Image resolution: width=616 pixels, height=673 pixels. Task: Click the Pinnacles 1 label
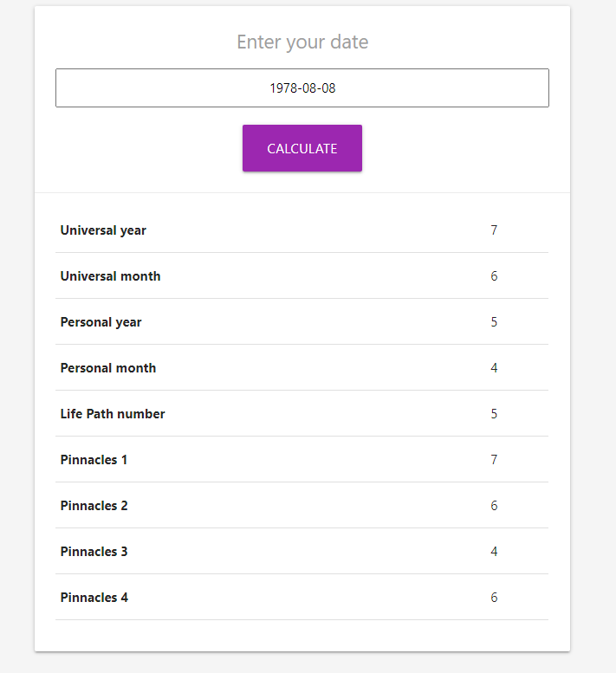(94, 460)
